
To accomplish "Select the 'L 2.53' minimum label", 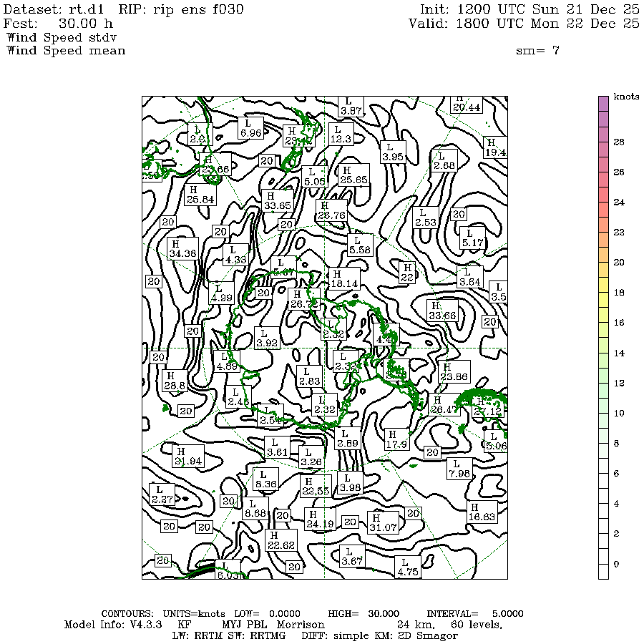I will 426,218.
